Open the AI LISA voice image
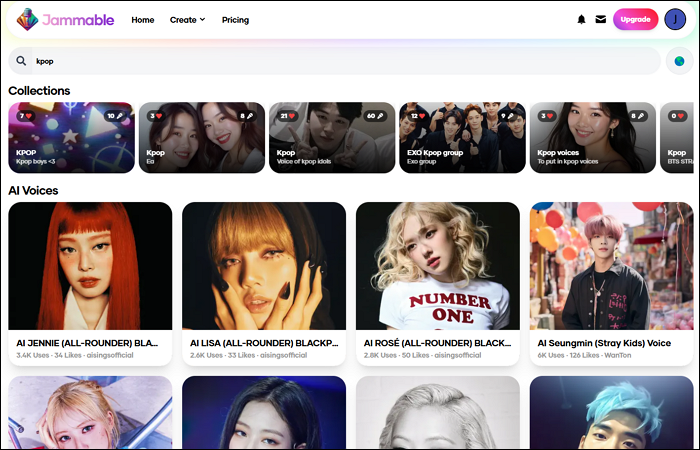This screenshot has width=700, height=450. pos(264,266)
